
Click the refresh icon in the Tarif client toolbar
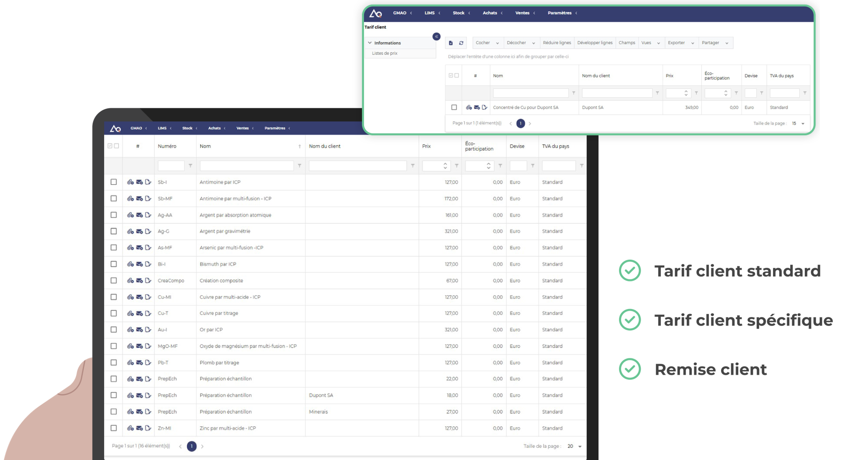coord(461,43)
